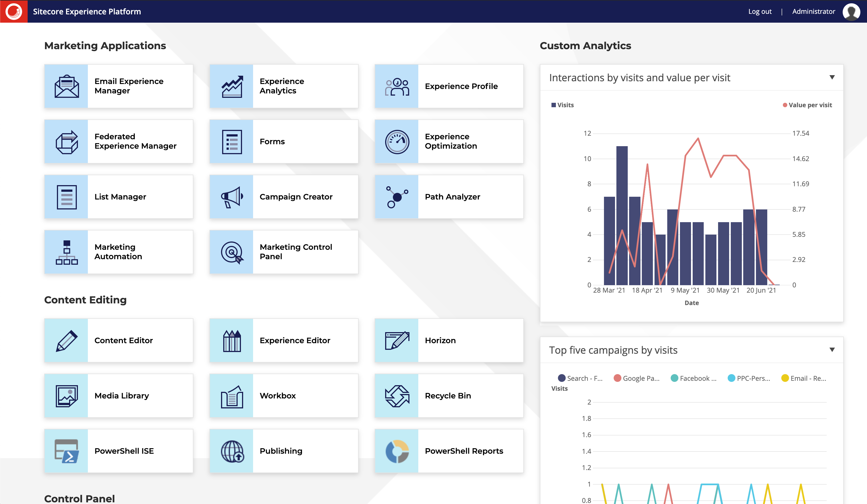Open the Experience Profile label
The width and height of the screenshot is (867, 504).
[x=461, y=86]
